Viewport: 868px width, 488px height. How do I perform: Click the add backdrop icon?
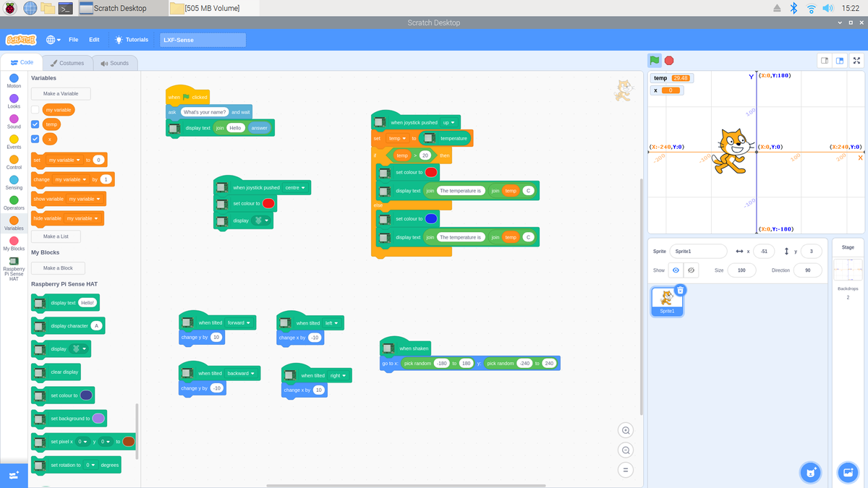(848, 472)
